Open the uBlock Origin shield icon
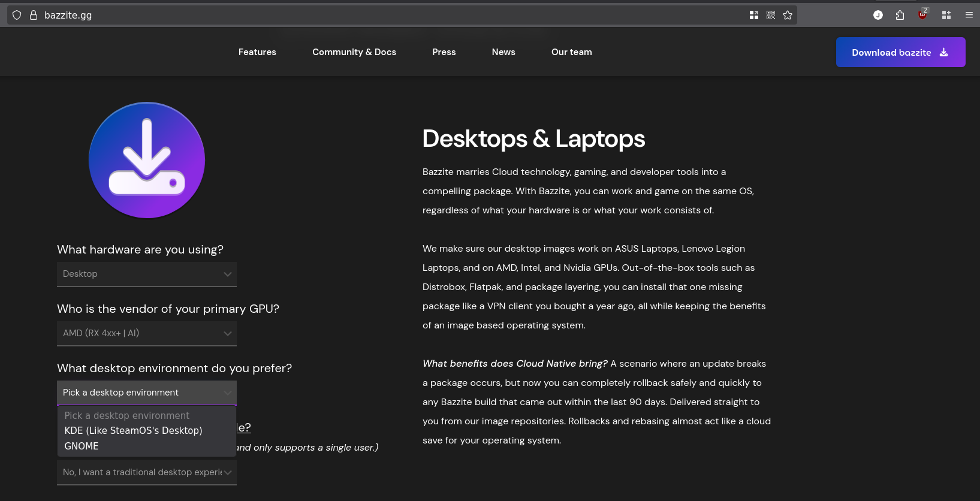This screenshot has width=980, height=501. 922,14
